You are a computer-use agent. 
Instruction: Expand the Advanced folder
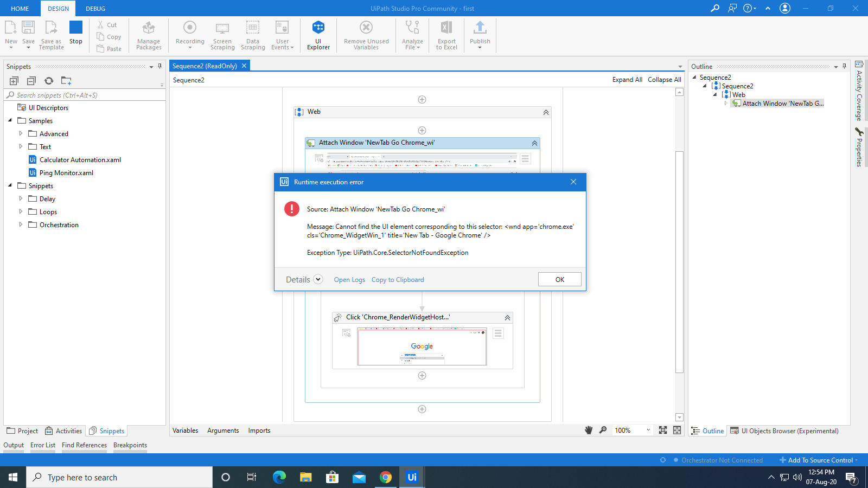(x=21, y=133)
